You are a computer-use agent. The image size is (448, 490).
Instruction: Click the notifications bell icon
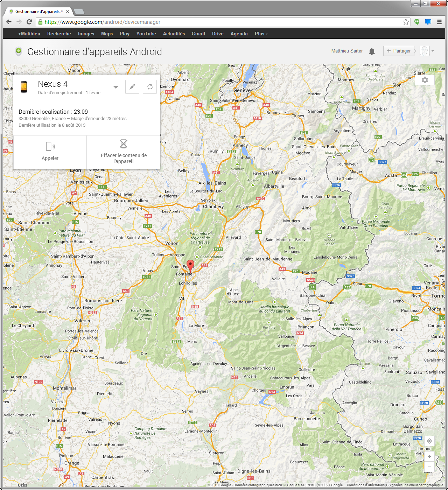[x=372, y=51]
